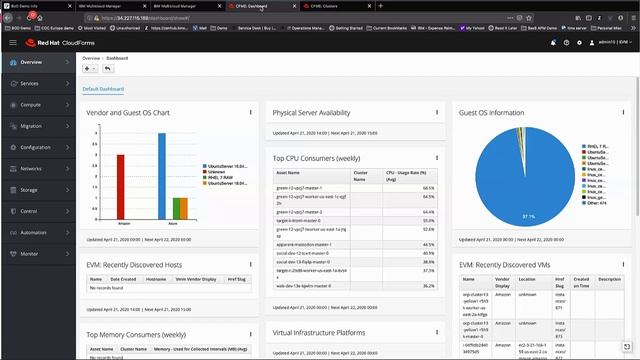Click the Overview breadcrumb link
The height and width of the screenshot is (360, 640).
[91, 58]
